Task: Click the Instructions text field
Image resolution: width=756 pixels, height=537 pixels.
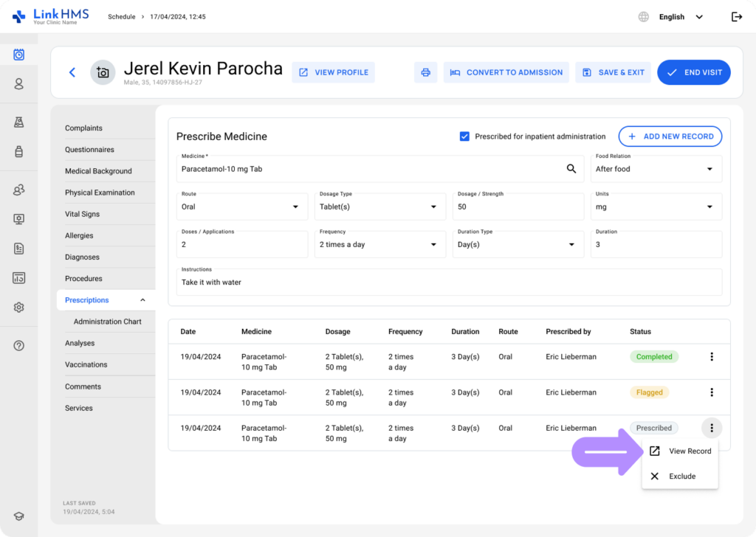Action: [449, 283]
